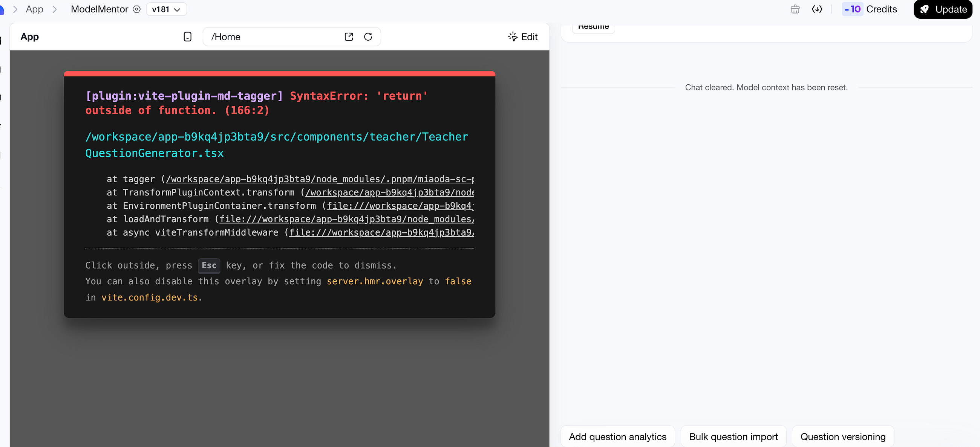
Task: Click the Edit button
Action: pos(523,37)
